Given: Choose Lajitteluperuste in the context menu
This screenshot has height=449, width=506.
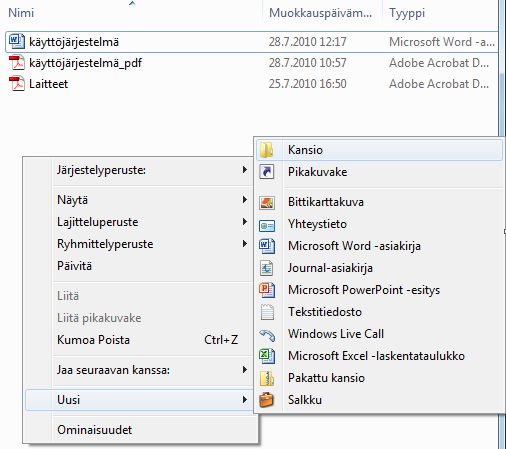Looking at the screenshot, I should coord(139,222).
